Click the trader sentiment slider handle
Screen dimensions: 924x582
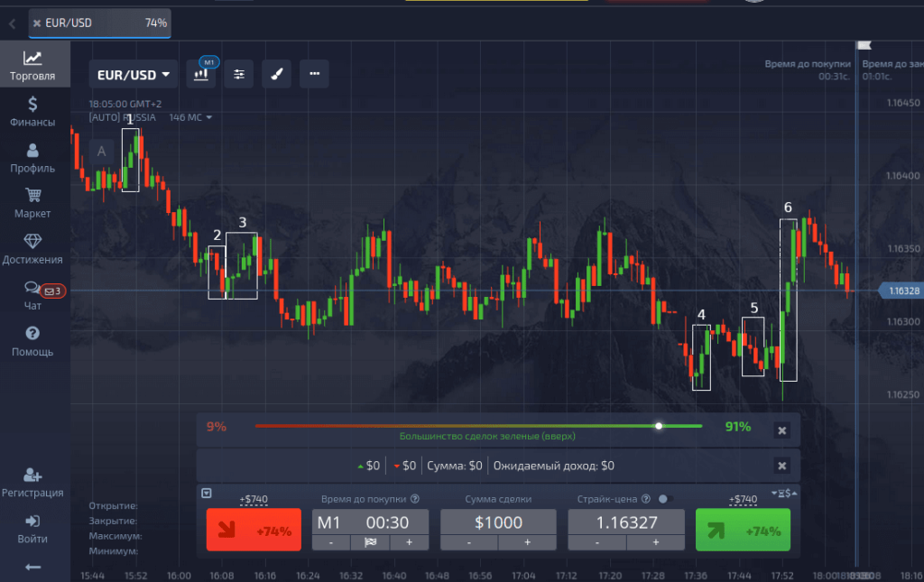coord(659,426)
